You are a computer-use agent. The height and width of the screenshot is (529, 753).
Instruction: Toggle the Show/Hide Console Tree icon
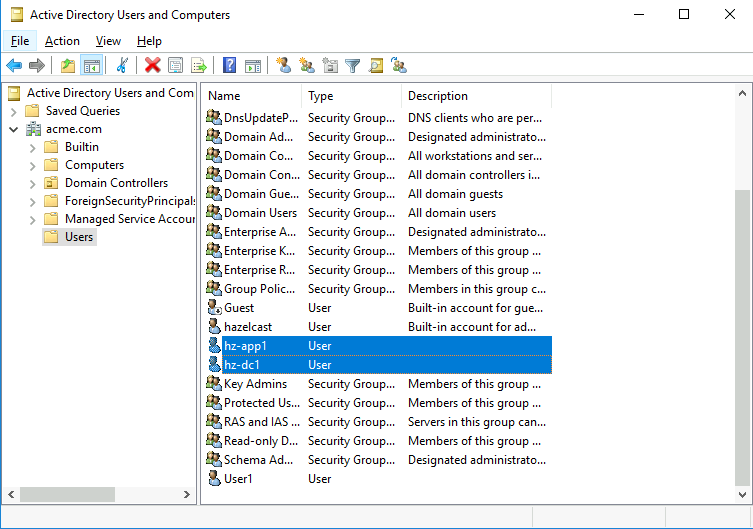pos(91,66)
